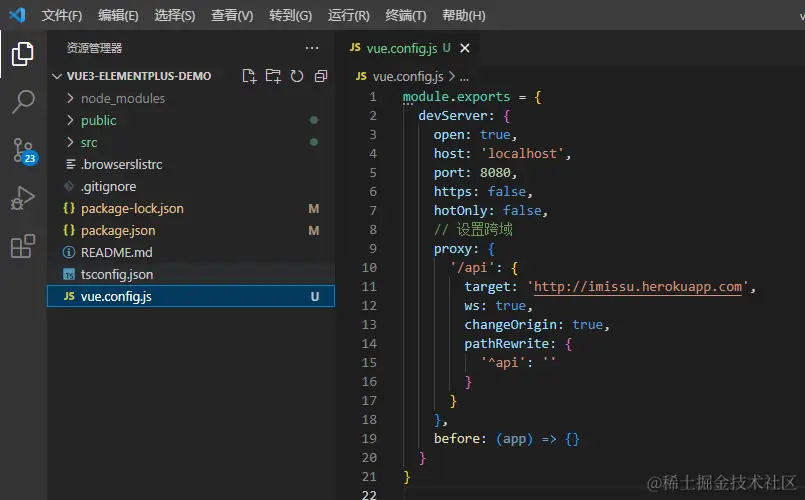
Task: Click the breadcrumb chevron after vue.config.js
Action: [452, 76]
